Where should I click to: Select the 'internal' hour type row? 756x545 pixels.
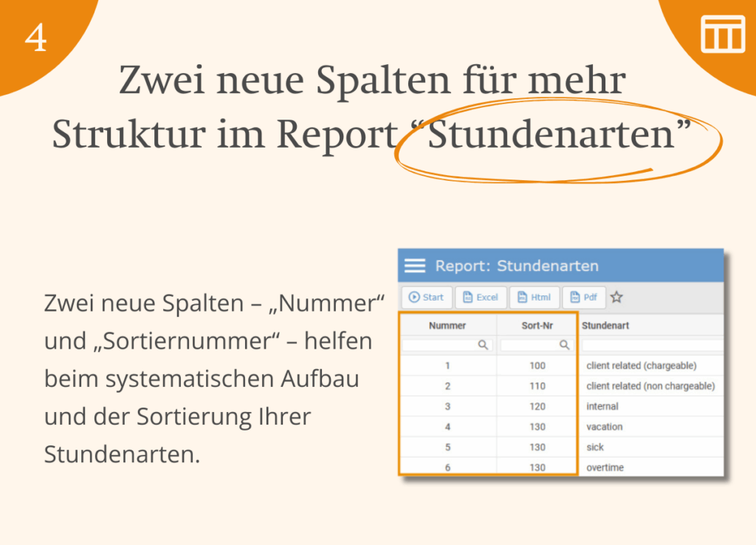pos(562,406)
